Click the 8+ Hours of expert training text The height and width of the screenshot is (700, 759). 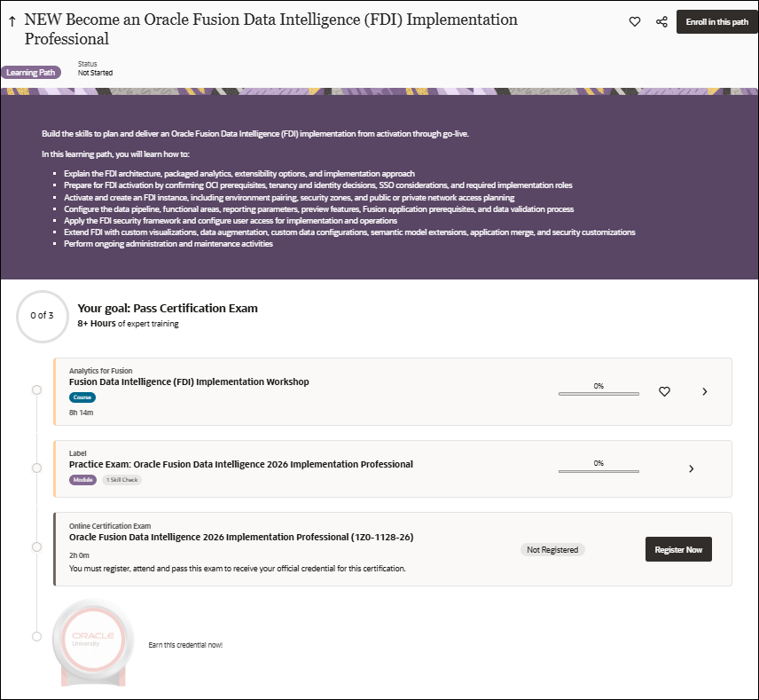pos(128,324)
